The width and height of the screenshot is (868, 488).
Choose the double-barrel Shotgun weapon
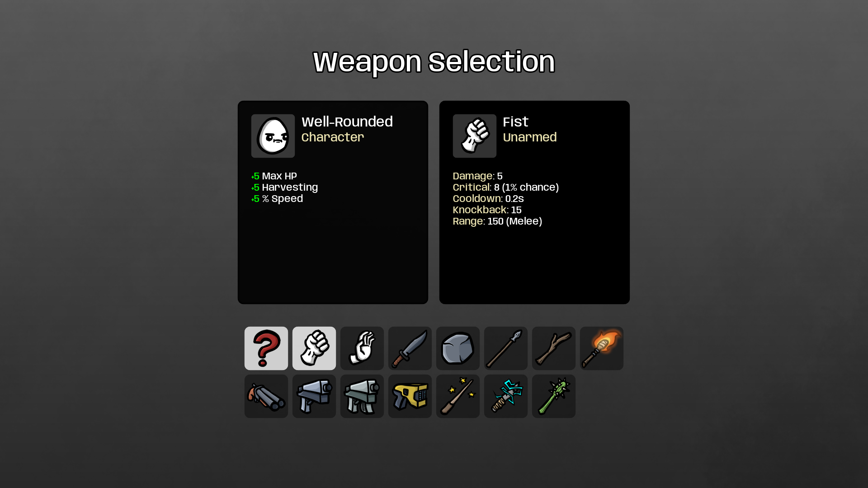click(266, 396)
